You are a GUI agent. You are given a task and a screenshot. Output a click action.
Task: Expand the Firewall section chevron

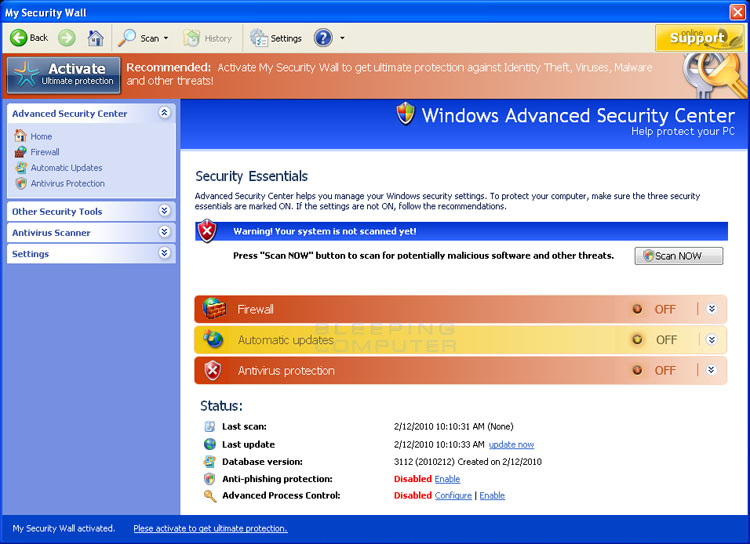[x=711, y=309]
